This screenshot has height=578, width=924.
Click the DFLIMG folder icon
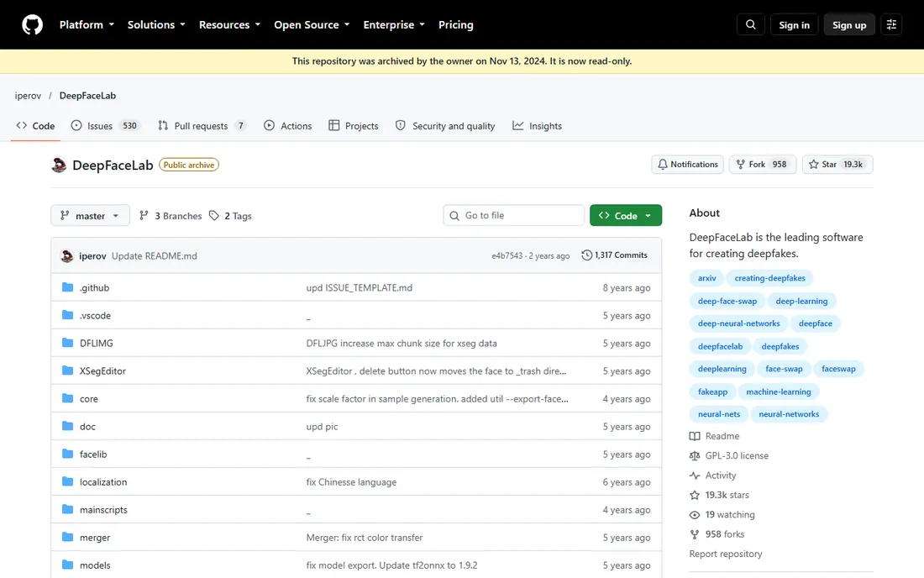tap(68, 343)
